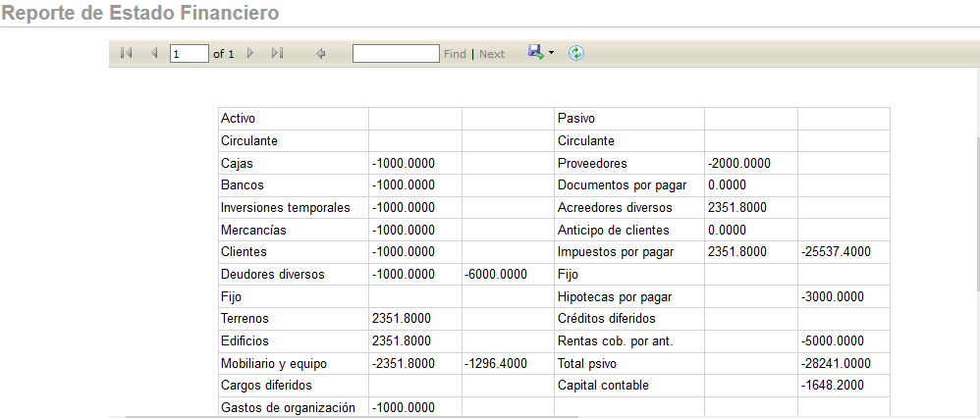Jump to the last report page

tap(278, 54)
